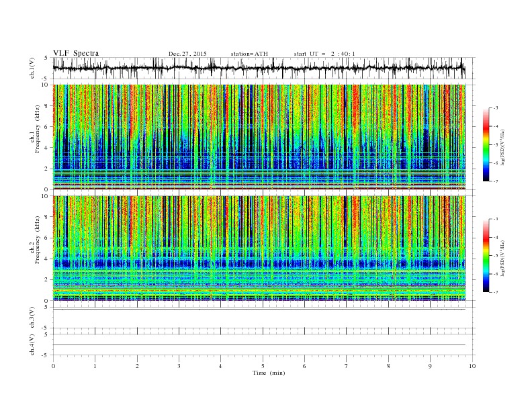
Task: Click the time axis tick label "0"
Action: pyautogui.click(x=53, y=366)
